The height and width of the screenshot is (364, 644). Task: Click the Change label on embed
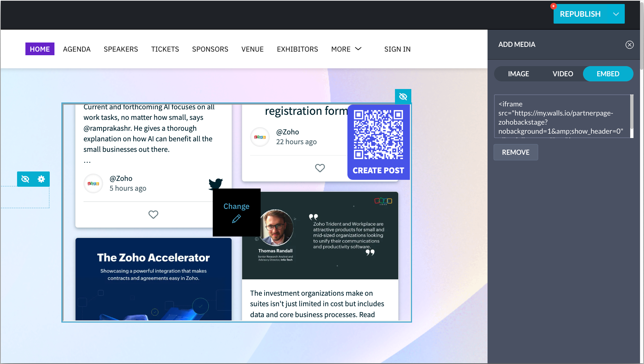(236, 206)
